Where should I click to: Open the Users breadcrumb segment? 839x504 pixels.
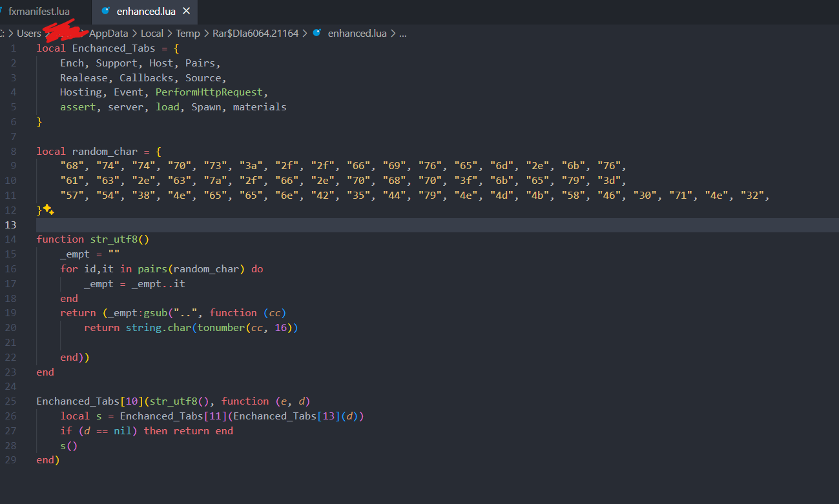coord(29,33)
